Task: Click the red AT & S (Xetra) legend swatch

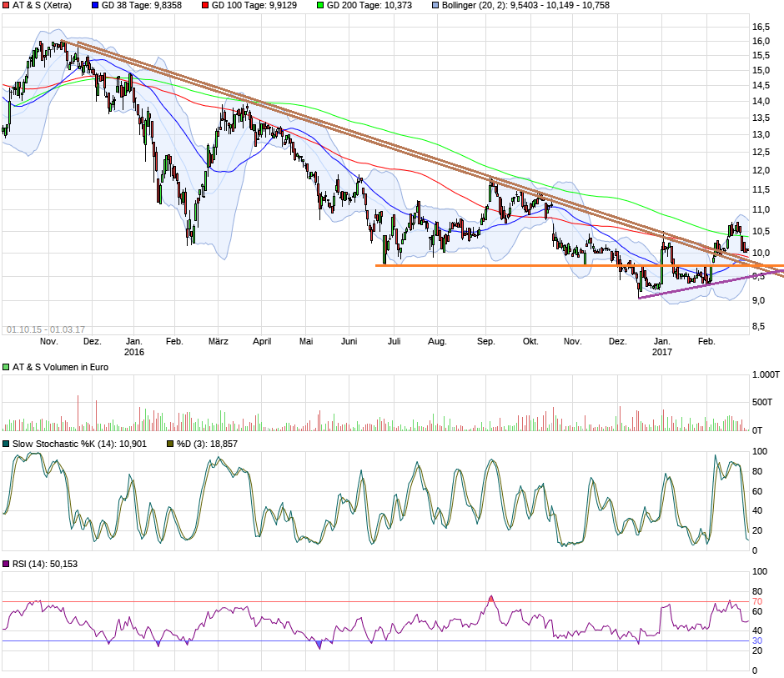Action: [x=6, y=6]
